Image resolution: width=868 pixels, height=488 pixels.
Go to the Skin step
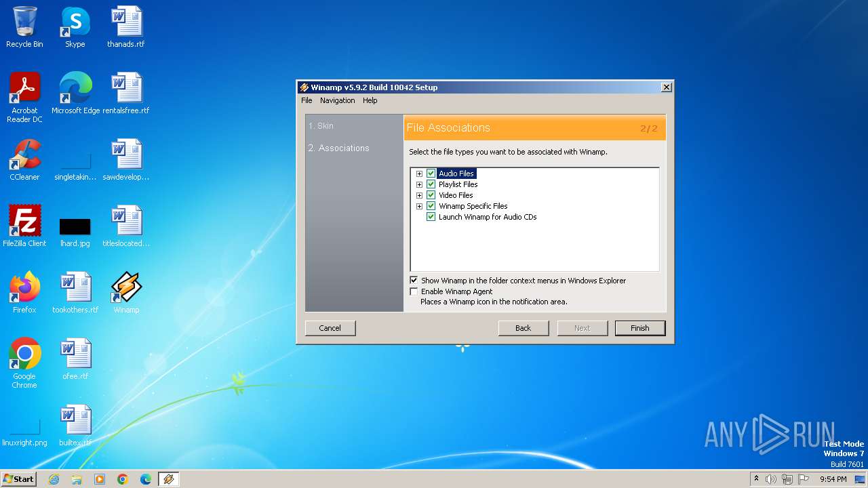pos(321,126)
